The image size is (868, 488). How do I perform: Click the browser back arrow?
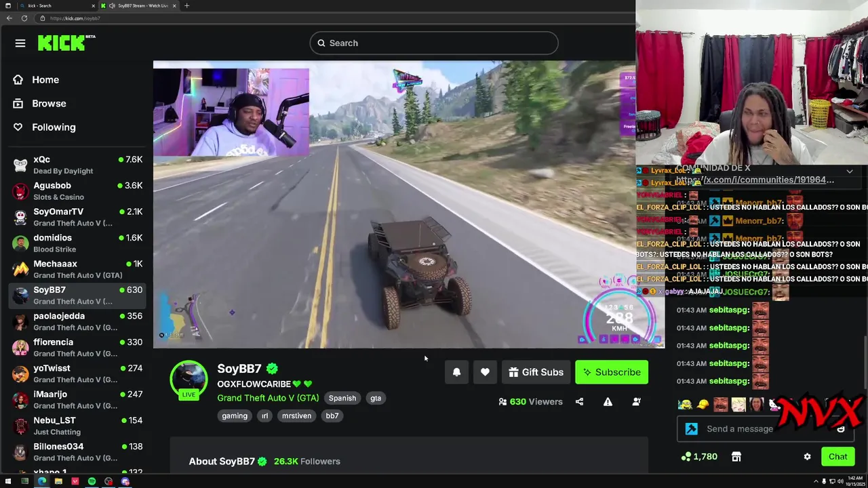pos(9,18)
